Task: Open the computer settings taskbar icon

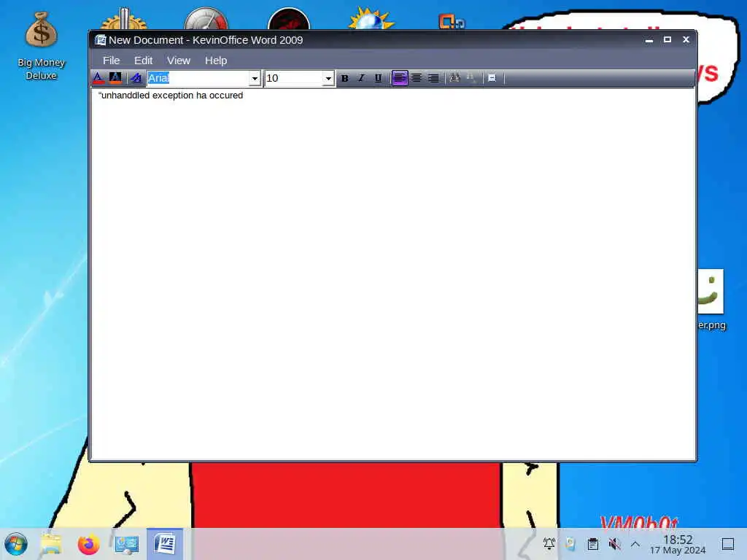Action: tap(126, 544)
